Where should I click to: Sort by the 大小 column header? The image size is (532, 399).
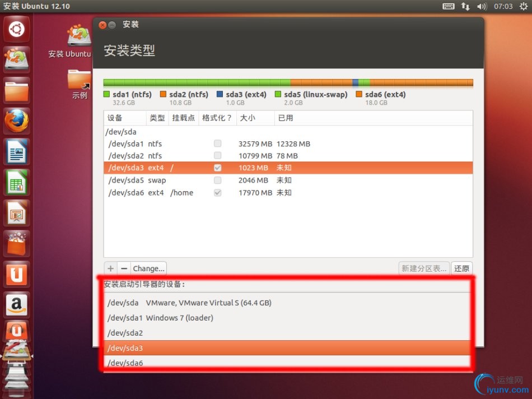pyautogui.click(x=255, y=118)
